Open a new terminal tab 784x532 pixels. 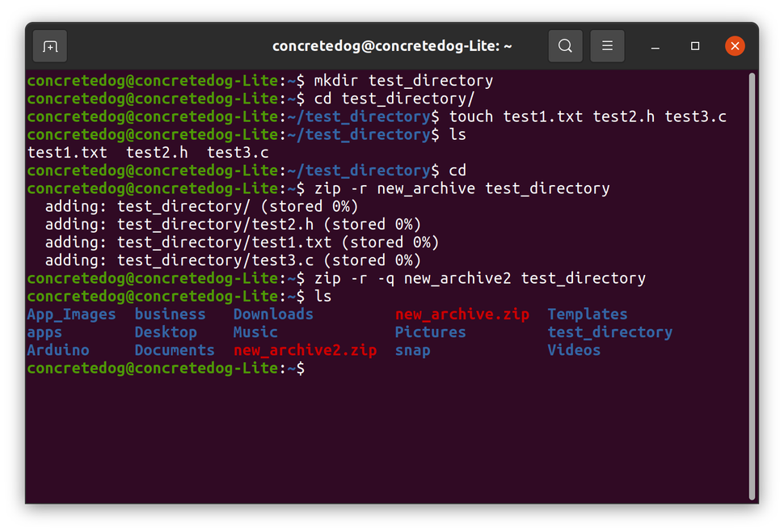(49, 46)
